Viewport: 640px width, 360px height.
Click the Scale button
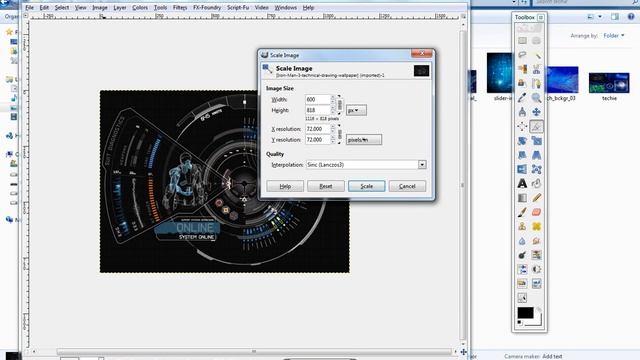coord(367,186)
